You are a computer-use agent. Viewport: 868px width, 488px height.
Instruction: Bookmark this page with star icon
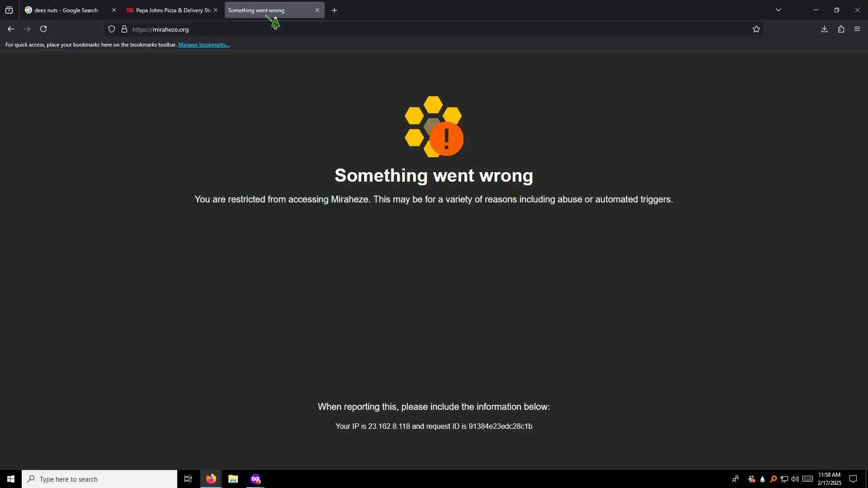(756, 29)
